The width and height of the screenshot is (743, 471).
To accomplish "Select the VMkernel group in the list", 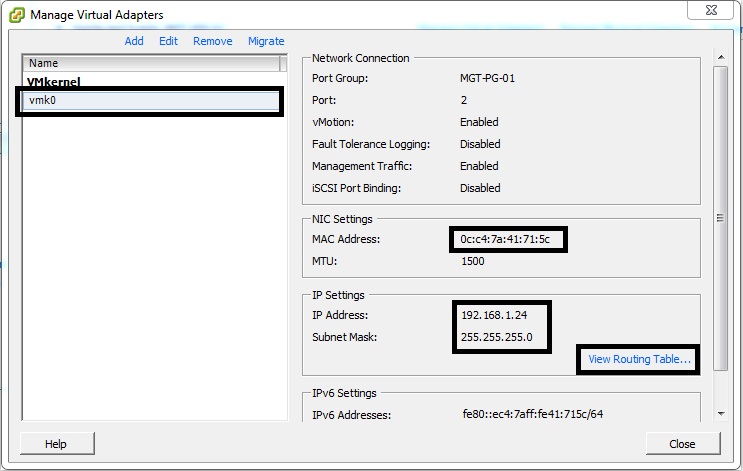I will click(53, 82).
